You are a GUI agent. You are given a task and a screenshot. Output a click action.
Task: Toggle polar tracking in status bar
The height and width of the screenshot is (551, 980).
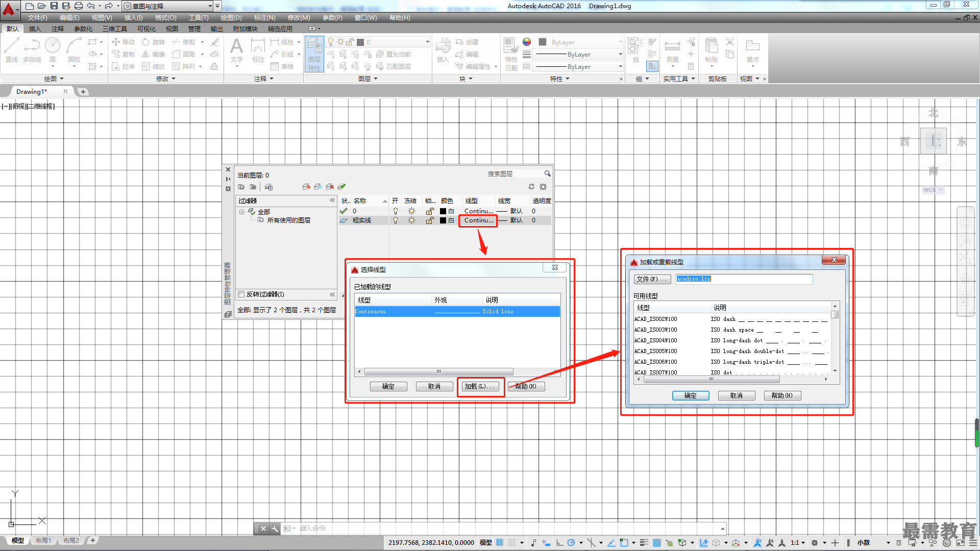click(571, 542)
